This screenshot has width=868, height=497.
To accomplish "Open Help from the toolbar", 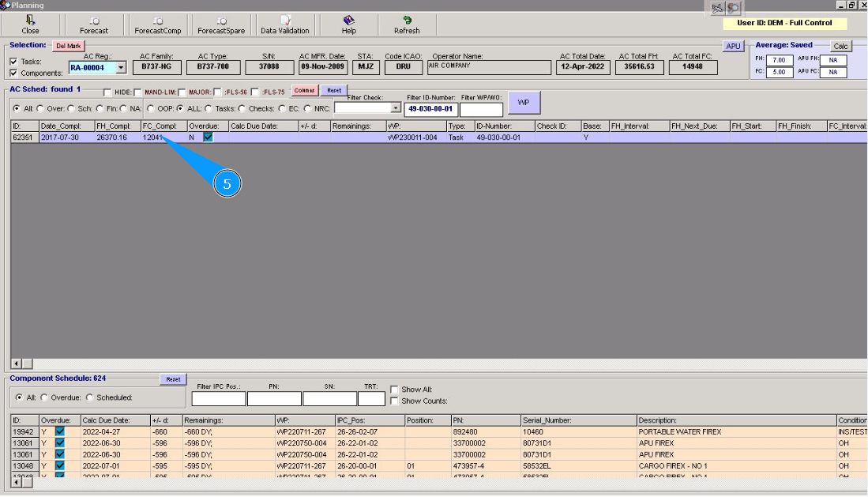I will pyautogui.click(x=348, y=24).
